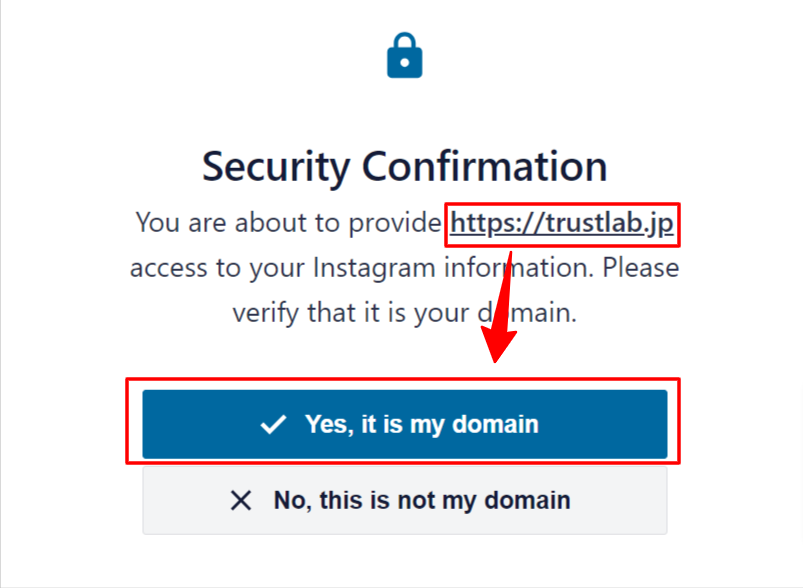Click the blue padlock icon

click(405, 56)
